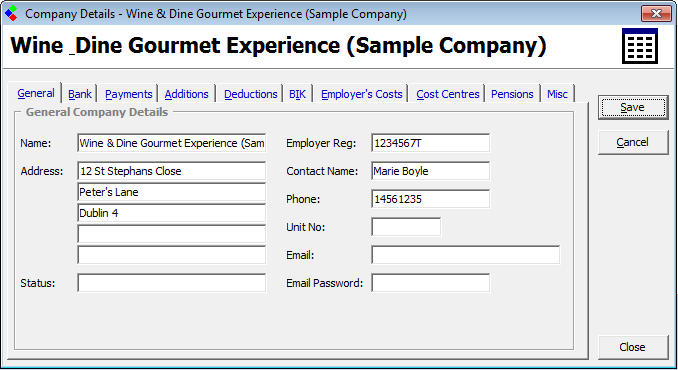Click the Unit No input field

[406, 227]
